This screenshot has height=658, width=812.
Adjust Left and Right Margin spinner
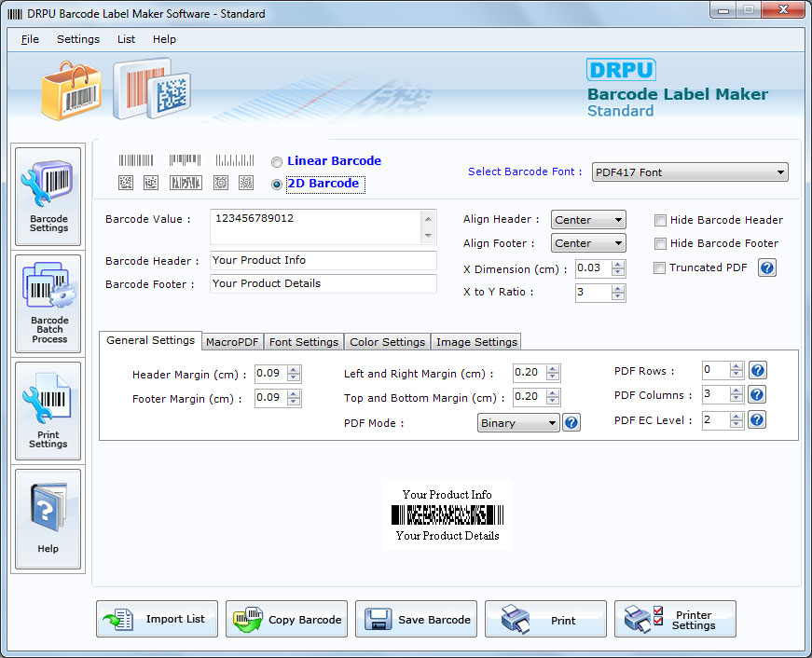coord(553,372)
